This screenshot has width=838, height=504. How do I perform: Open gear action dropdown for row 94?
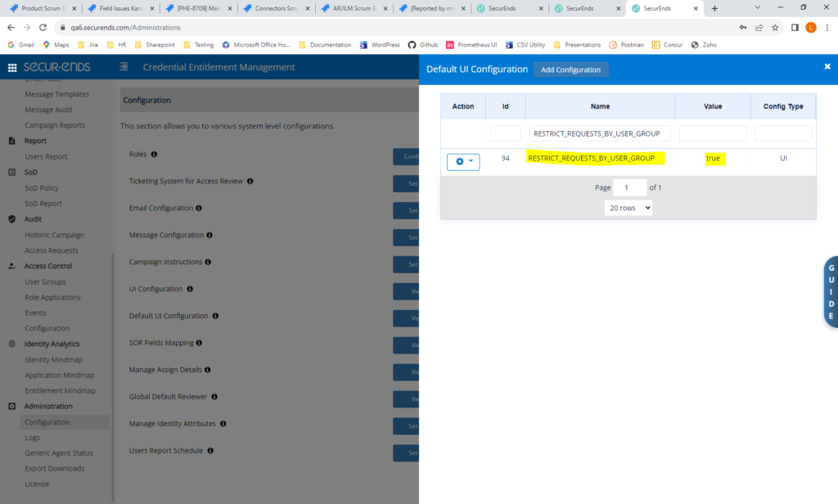463,161
